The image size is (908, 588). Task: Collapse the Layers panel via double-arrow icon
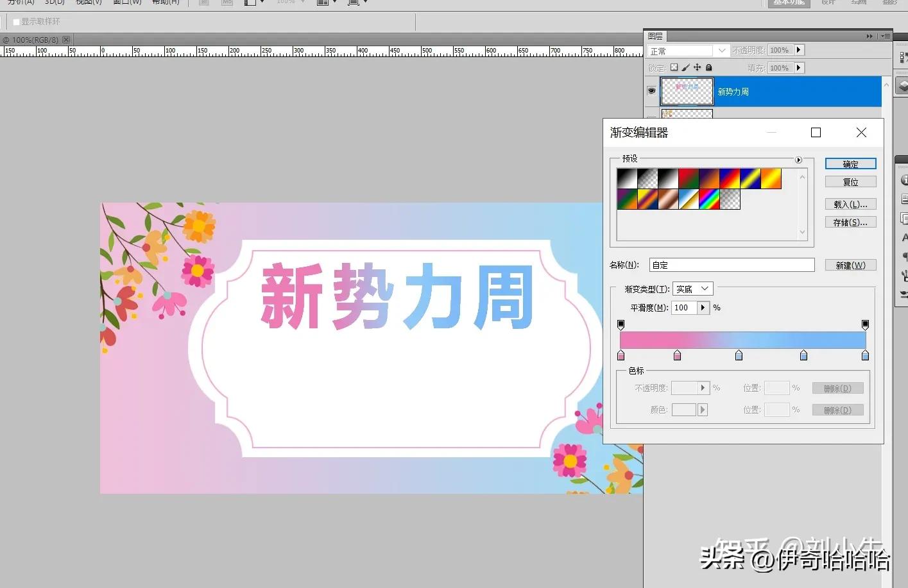point(869,36)
